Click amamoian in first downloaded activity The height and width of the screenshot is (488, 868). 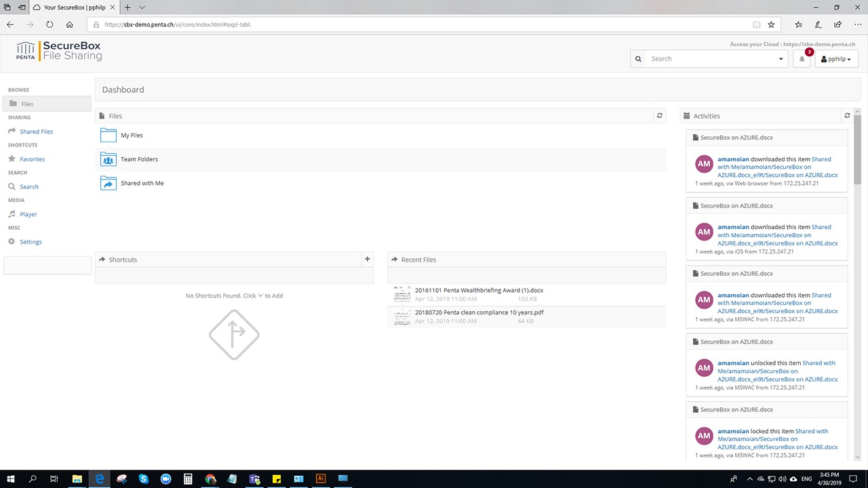(733, 159)
